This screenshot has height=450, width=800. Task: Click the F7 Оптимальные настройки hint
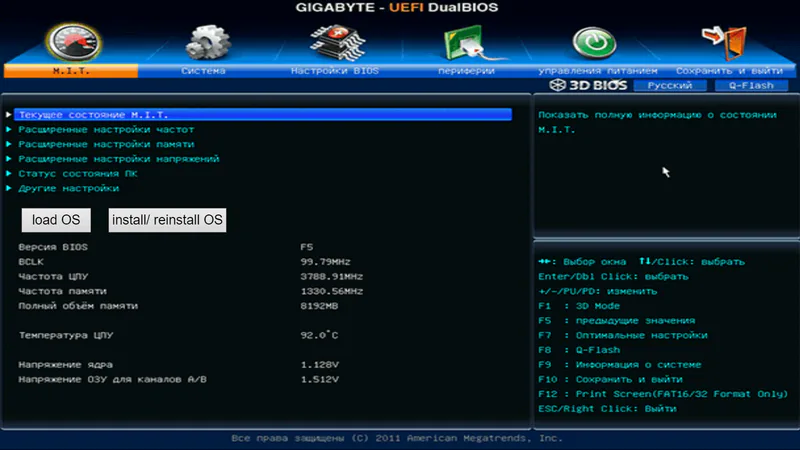[623, 335]
